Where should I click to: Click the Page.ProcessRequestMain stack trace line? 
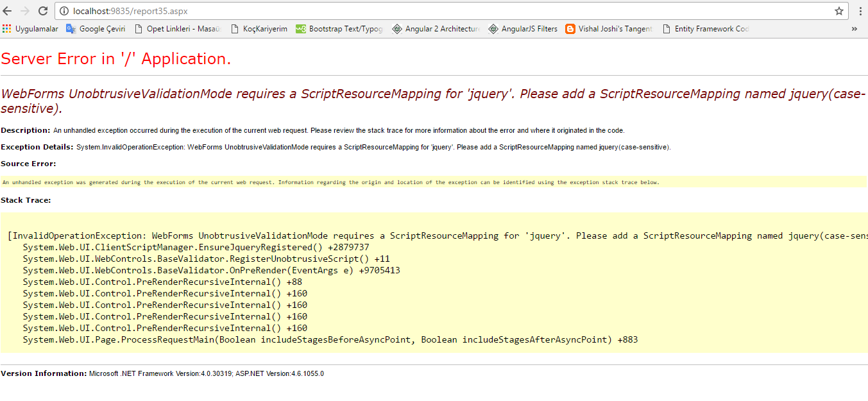[x=330, y=339]
